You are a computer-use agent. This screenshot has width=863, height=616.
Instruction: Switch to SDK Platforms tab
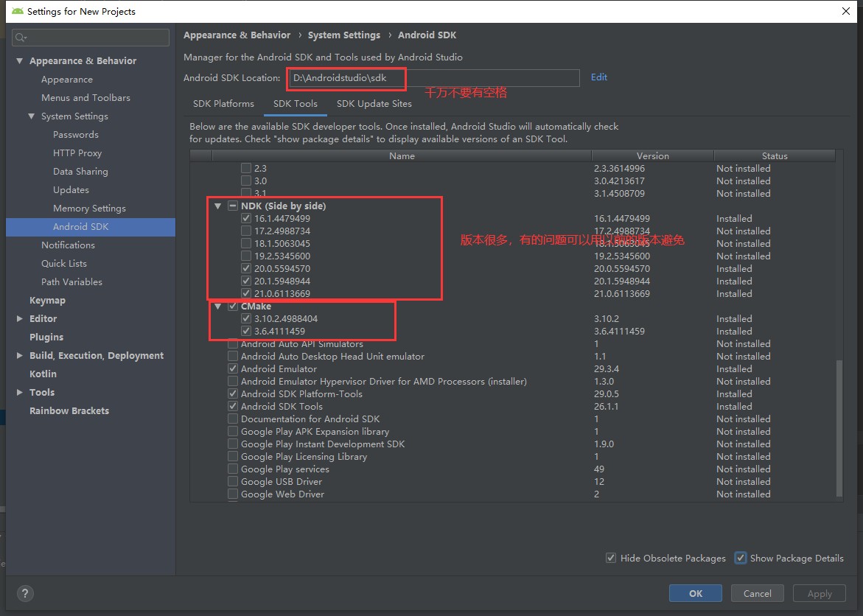(x=223, y=103)
